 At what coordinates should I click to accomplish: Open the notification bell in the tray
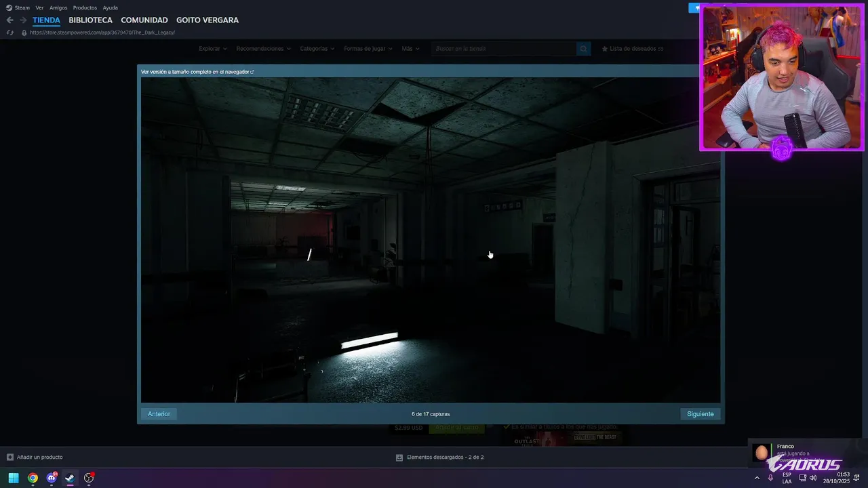pyautogui.click(x=856, y=478)
